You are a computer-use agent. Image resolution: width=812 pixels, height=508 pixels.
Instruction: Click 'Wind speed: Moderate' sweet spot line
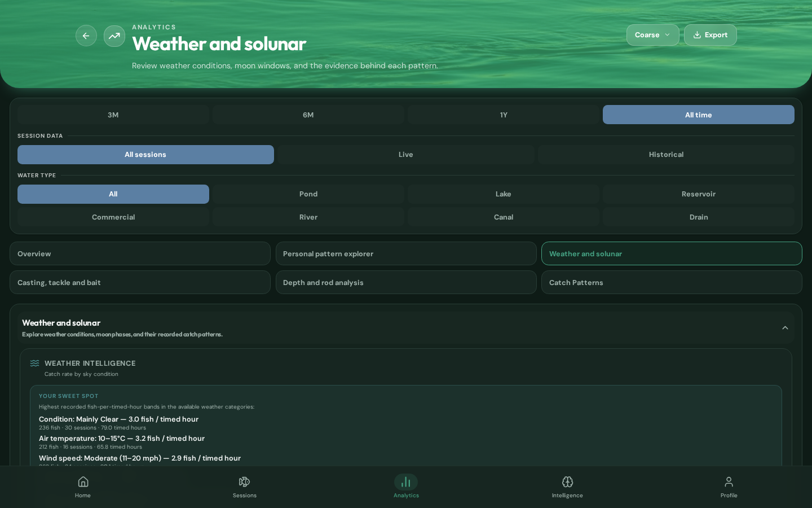[140, 458]
